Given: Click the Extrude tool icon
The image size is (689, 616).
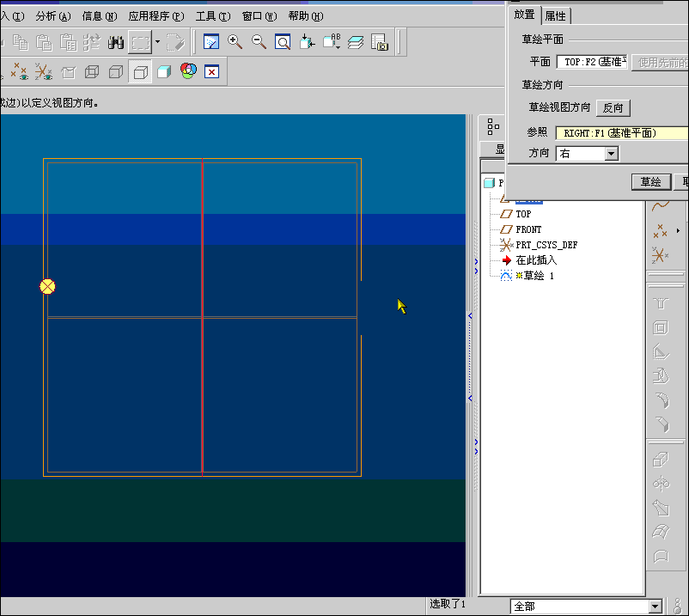Looking at the screenshot, I should 661,460.
